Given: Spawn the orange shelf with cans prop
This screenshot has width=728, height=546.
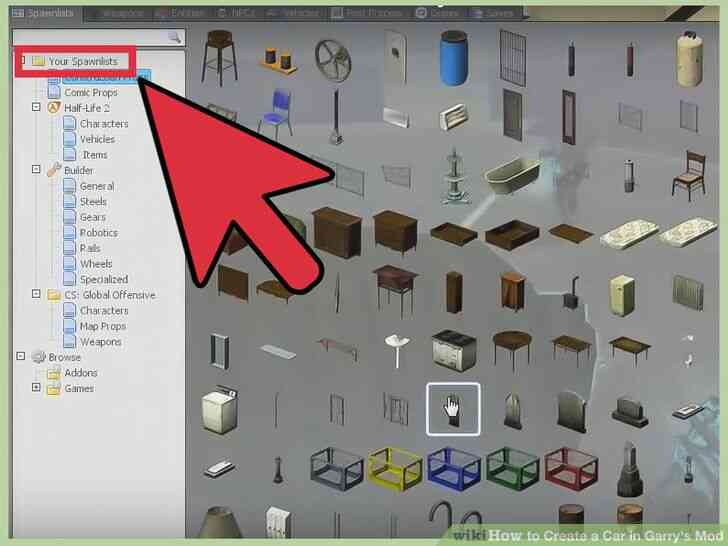Looking at the screenshot, I should (x=278, y=61).
